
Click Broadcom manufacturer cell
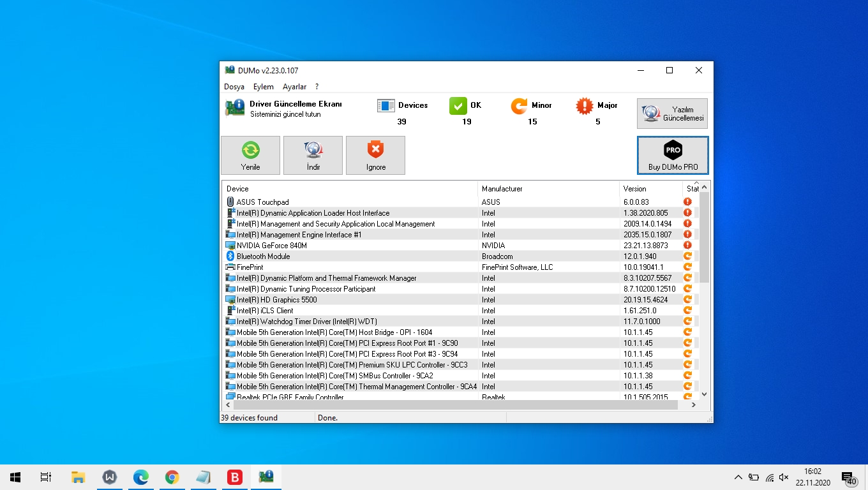click(x=497, y=256)
